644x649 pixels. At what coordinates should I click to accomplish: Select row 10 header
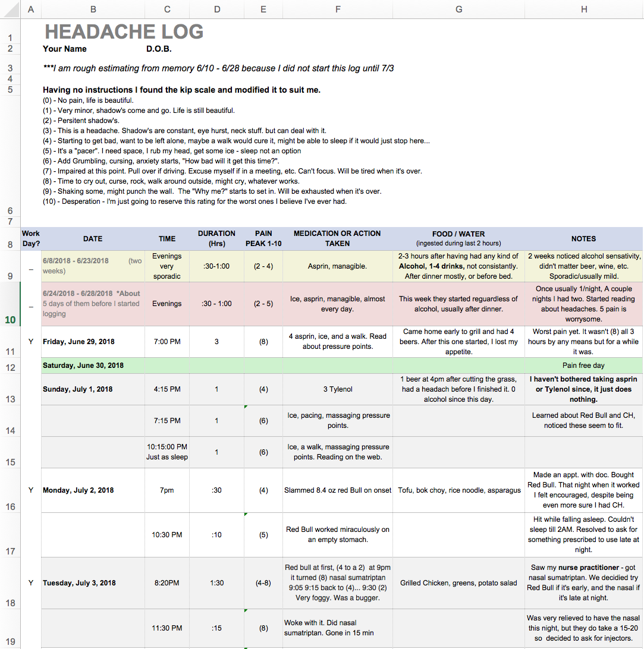click(10, 304)
